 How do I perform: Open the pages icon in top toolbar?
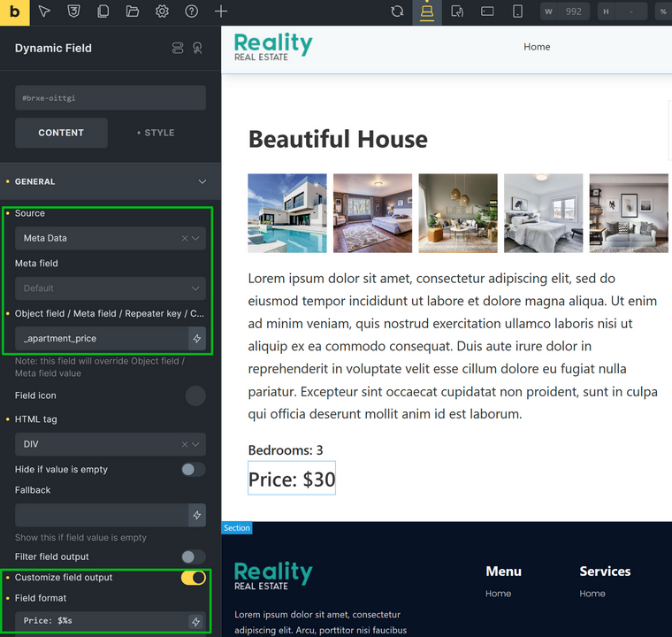pyautogui.click(x=103, y=12)
